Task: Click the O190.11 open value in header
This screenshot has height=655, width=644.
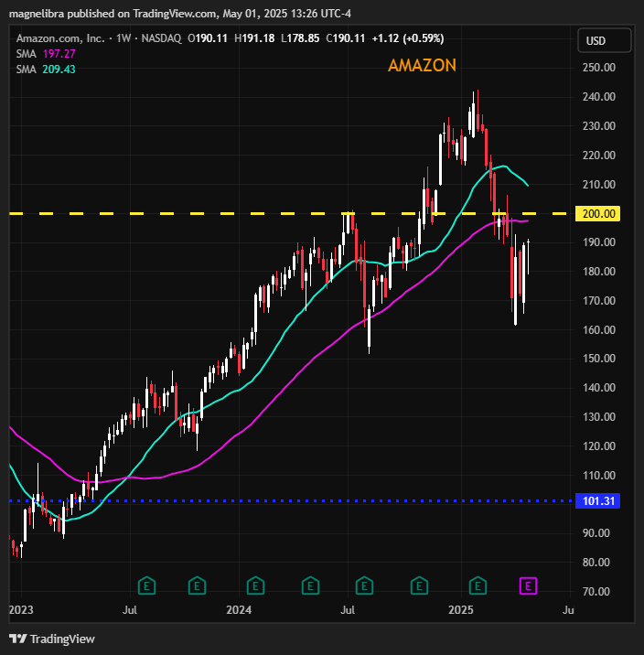Action: pos(208,38)
